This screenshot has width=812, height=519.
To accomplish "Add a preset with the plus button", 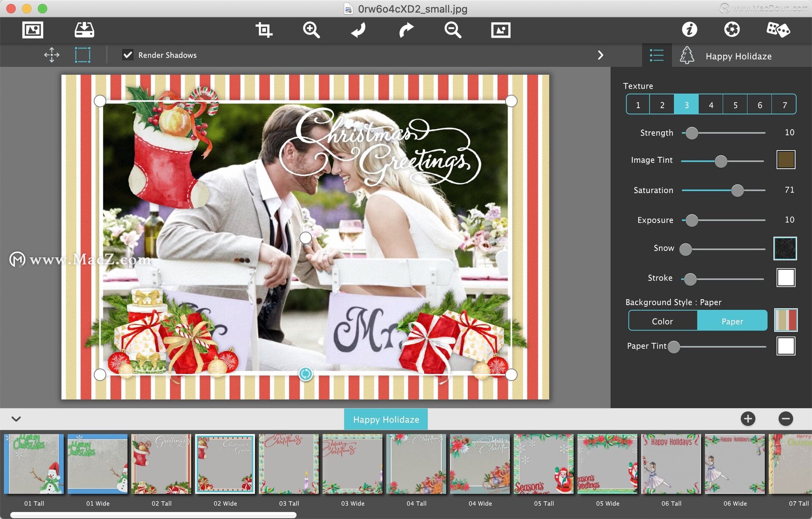I will (x=748, y=419).
